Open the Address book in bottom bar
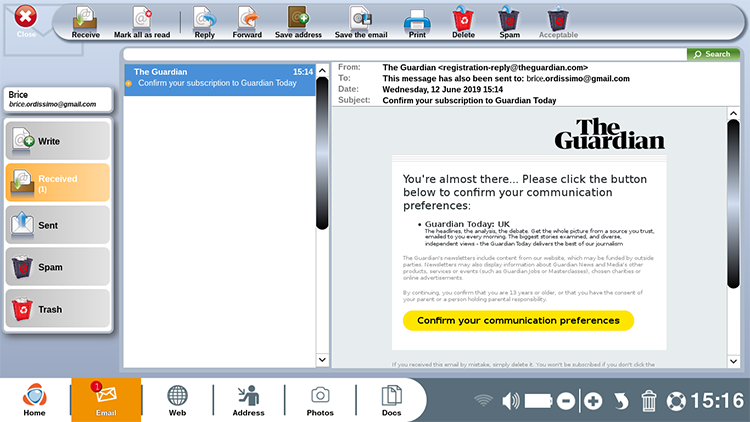 pyautogui.click(x=248, y=400)
